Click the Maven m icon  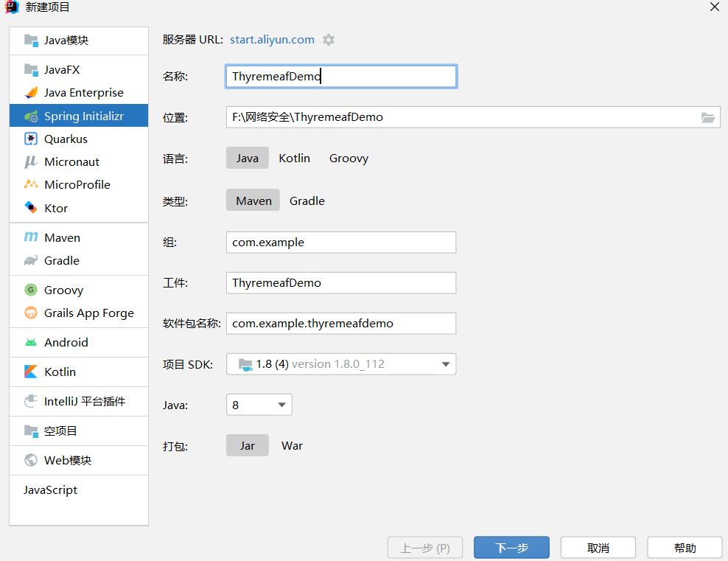click(31, 237)
